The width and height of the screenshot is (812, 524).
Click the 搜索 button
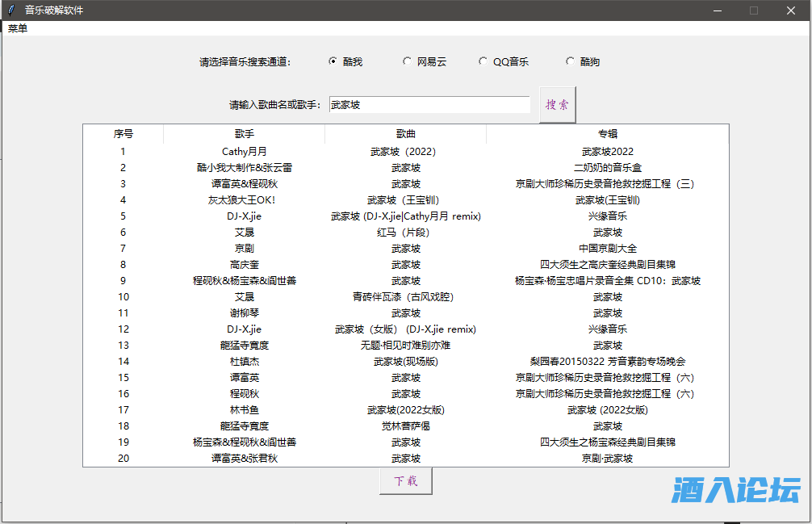557,105
